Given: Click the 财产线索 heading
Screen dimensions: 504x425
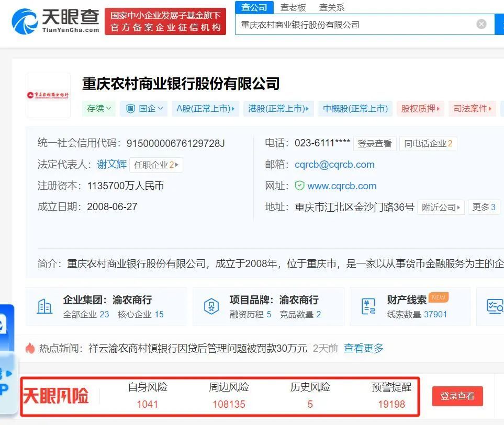Looking at the screenshot, I should click(x=407, y=300).
